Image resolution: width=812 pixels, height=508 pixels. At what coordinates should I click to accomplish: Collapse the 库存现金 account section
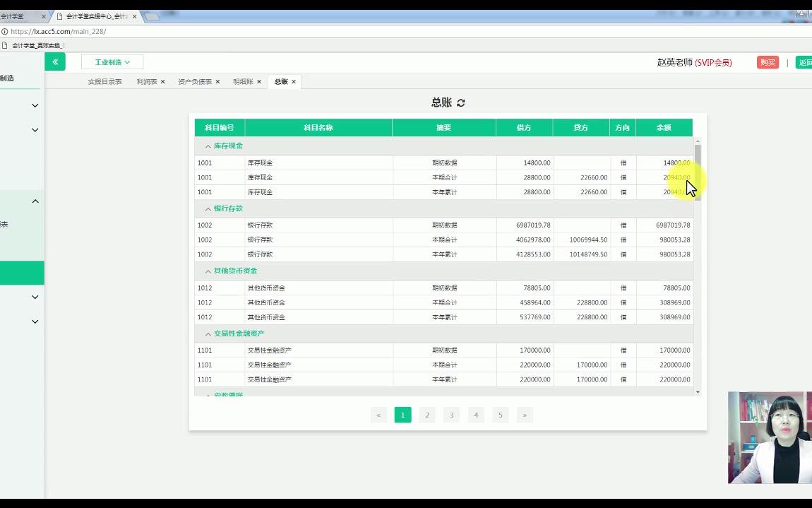click(207, 146)
